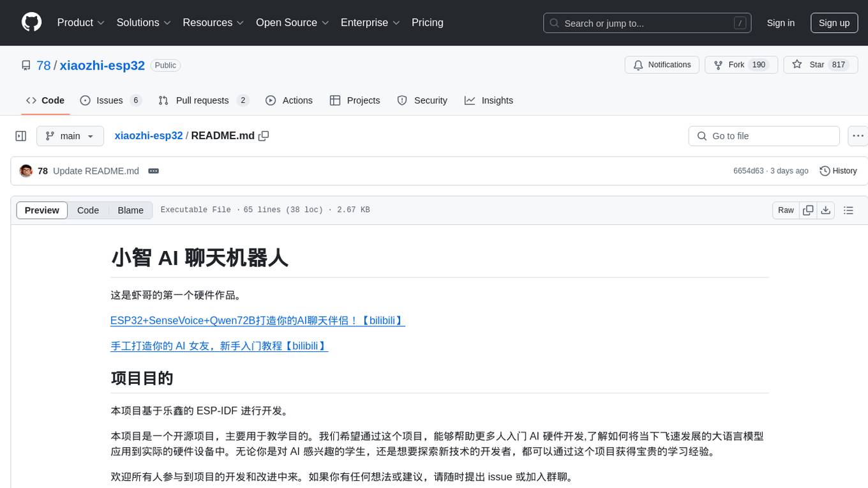This screenshot has height=488, width=868.
Task: Click the Notifications bell button
Action: (x=662, y=65)
